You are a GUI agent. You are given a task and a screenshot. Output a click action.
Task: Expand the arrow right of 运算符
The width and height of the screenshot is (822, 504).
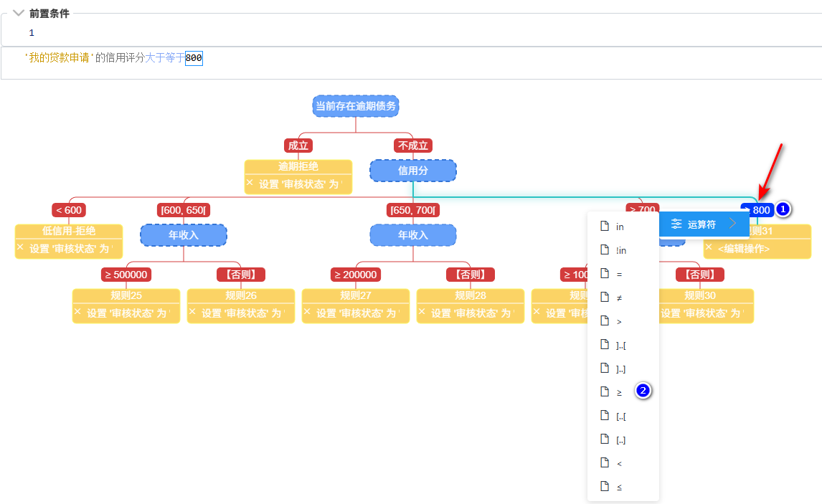click(x=732, y=224)
